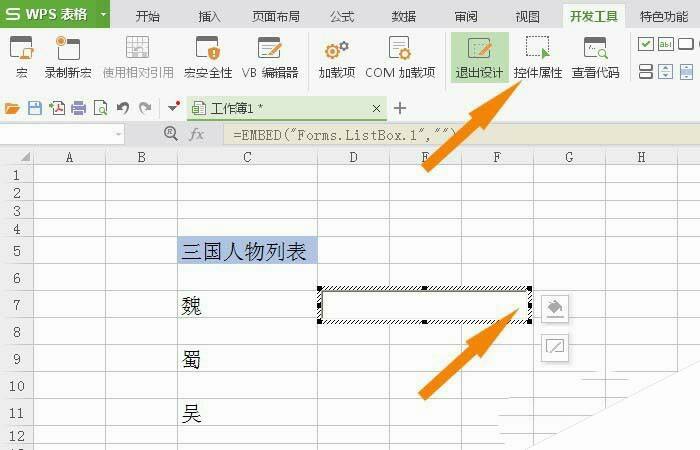This screenshot has width=700, height=450.
Task: Insert a checkbox form control
Action: [646, 44]
